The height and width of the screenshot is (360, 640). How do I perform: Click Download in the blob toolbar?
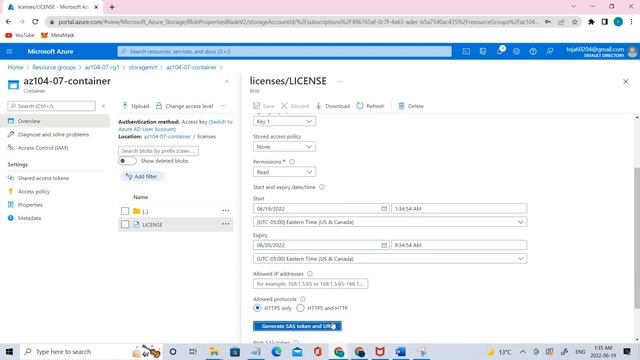coord(333,106)
